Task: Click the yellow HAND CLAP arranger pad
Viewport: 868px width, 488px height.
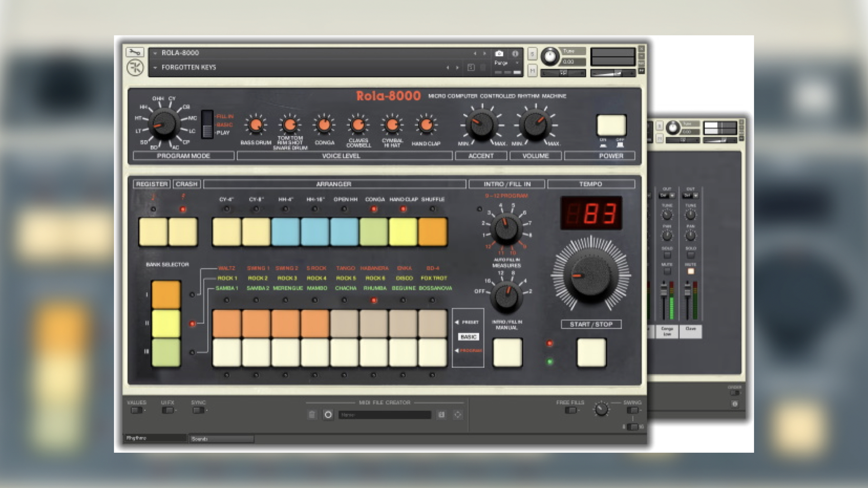Action: [x=403, y=232]
